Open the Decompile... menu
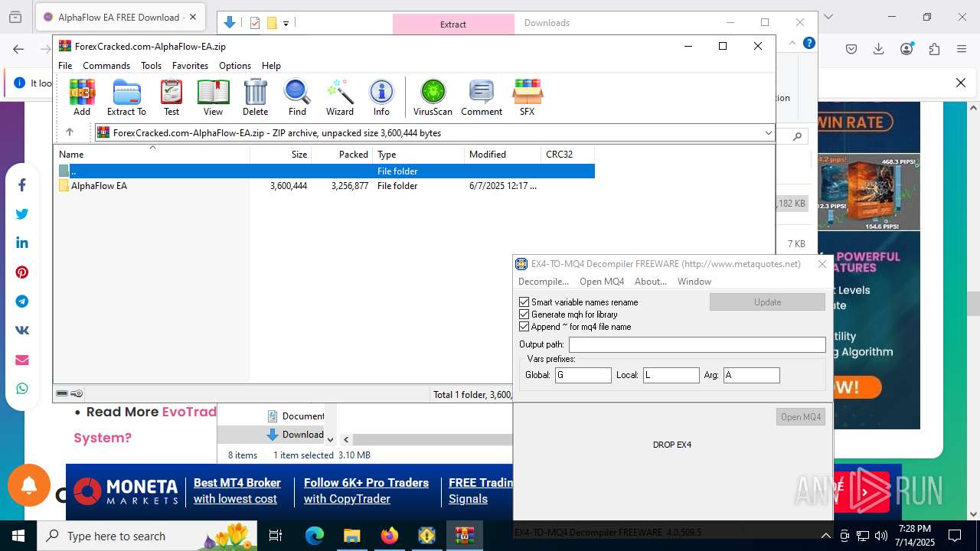The height and width of the screenshot is (551, 980). point(544,282)
